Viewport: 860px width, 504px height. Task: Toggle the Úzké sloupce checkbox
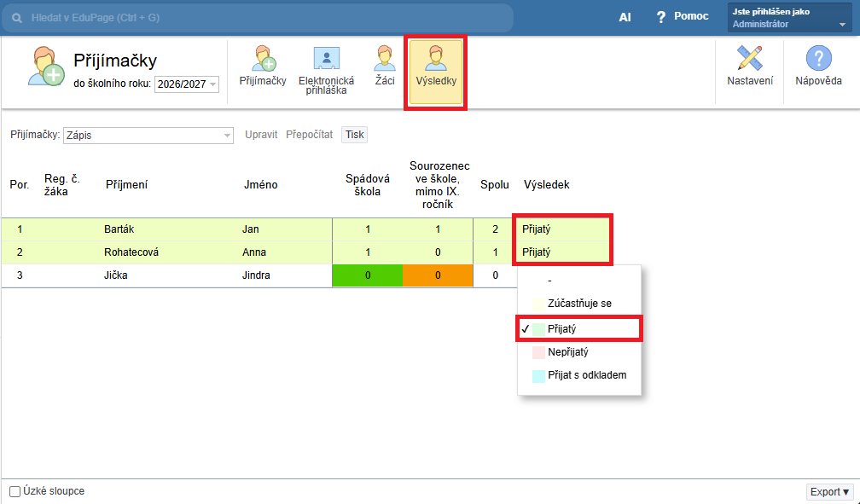[x=15, y=491]
